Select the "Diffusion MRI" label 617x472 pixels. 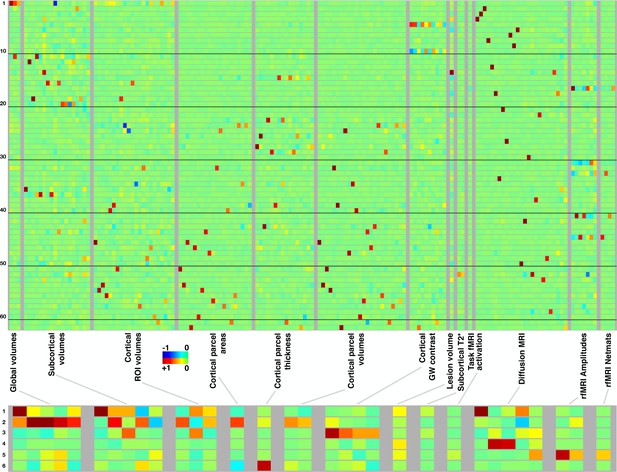pyautogui.click(x=522, y=357)
